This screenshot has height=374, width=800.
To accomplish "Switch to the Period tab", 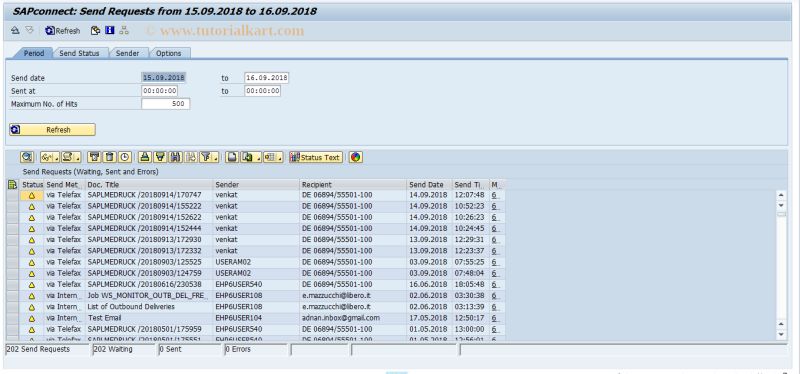I will pos(34,53).
